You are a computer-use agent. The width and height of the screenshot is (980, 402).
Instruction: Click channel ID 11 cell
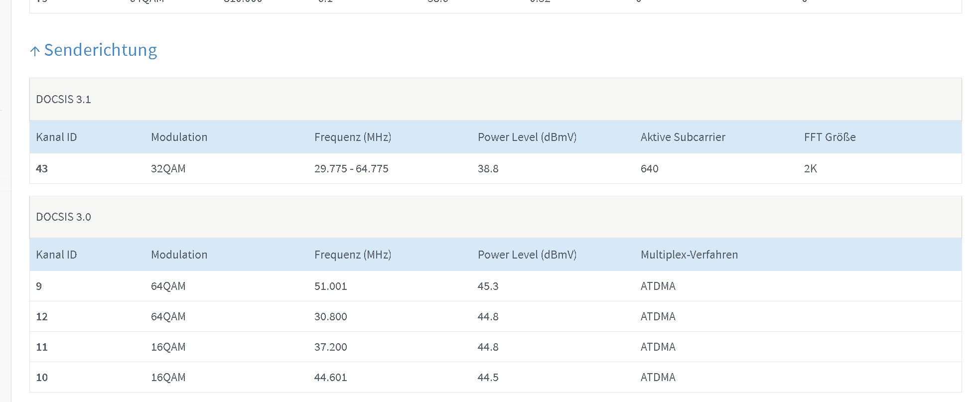(x=42, y=347)
